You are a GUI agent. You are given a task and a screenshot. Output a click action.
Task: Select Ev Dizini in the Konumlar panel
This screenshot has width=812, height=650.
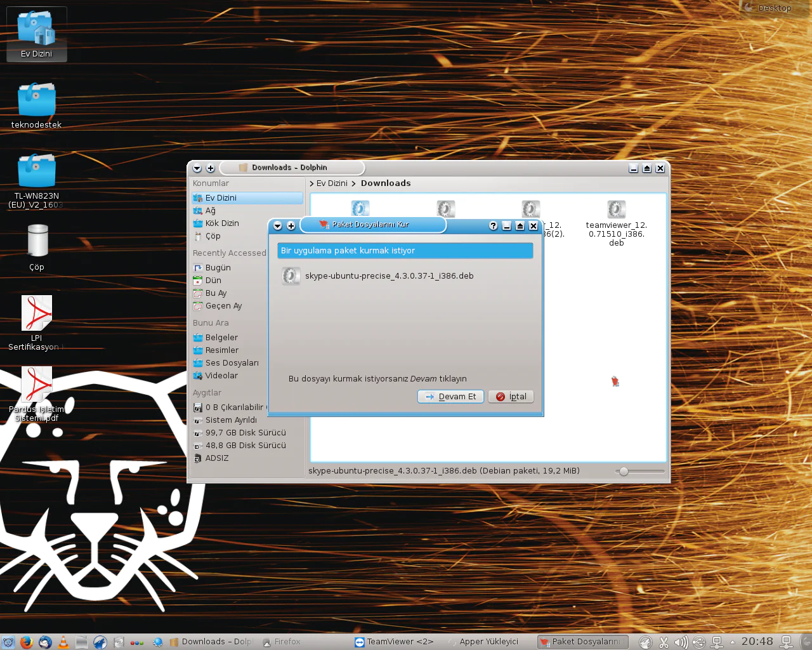pyautogui.click(x=247, y=198)
